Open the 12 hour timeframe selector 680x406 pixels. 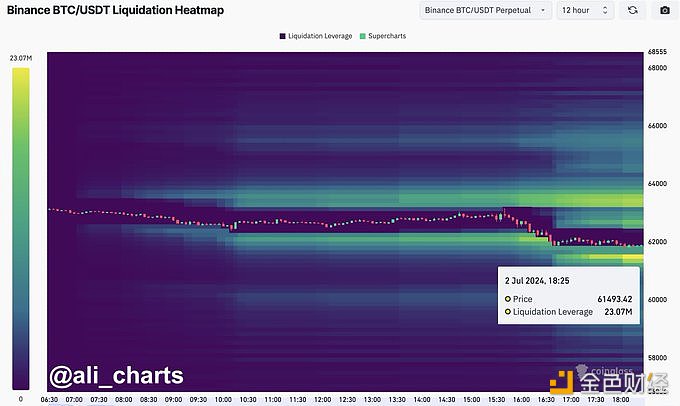pos(585,10)
